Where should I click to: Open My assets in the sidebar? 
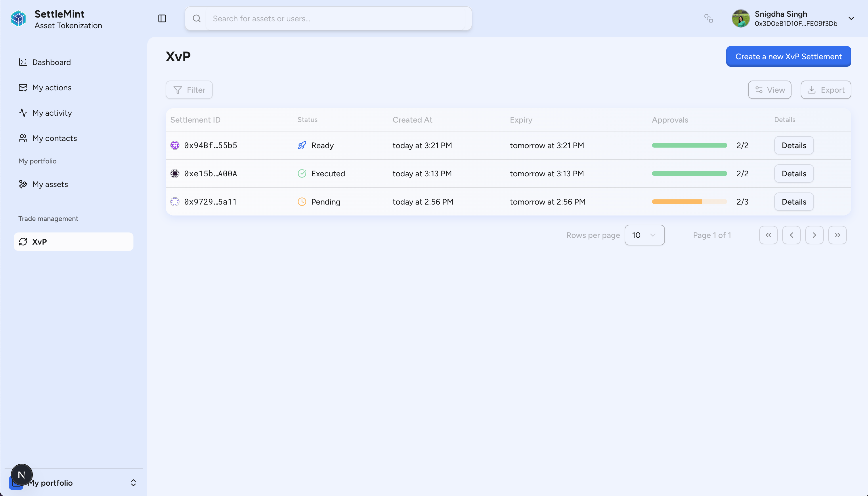click(x=50, y=184)
